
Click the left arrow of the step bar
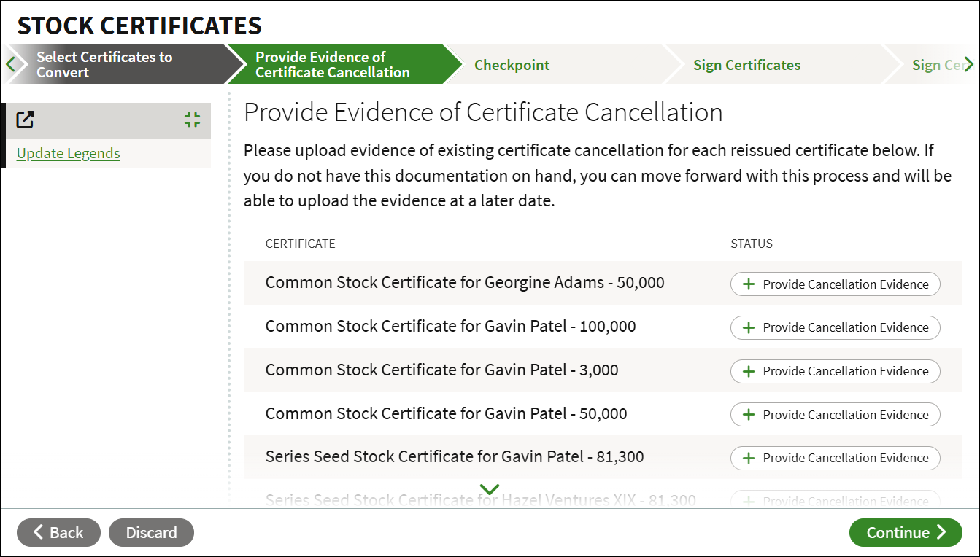(x=9, y=64)
